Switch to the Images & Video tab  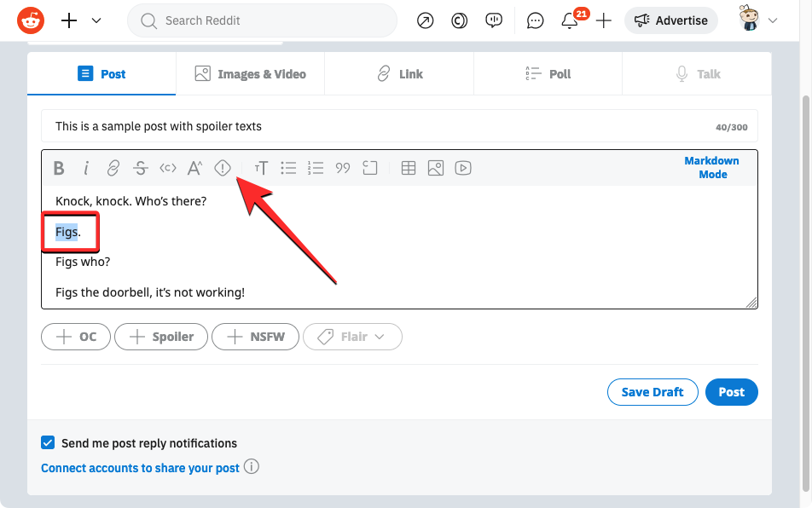pos(250,74)
